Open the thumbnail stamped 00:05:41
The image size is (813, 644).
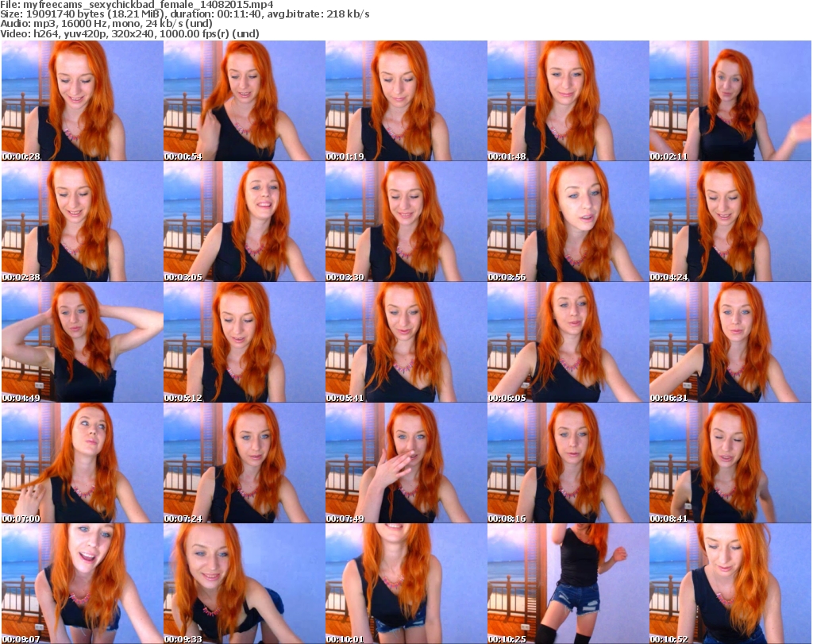[406, 342]
